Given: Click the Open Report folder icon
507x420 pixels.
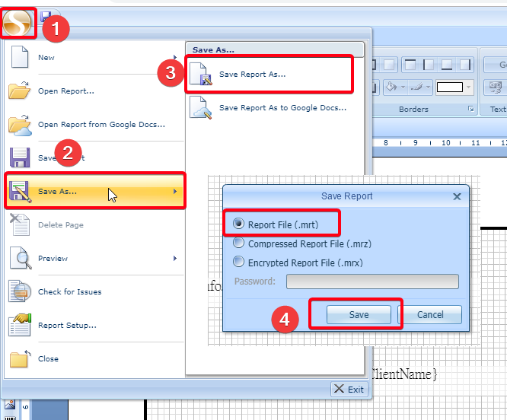Looking at the screenshot, I should 19,91.
